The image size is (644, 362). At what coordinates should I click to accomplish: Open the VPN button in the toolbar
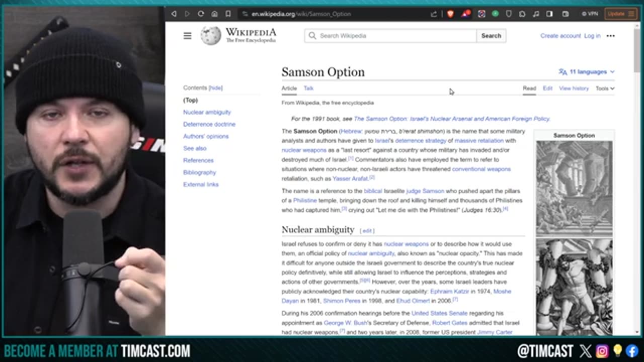[590, 14]
